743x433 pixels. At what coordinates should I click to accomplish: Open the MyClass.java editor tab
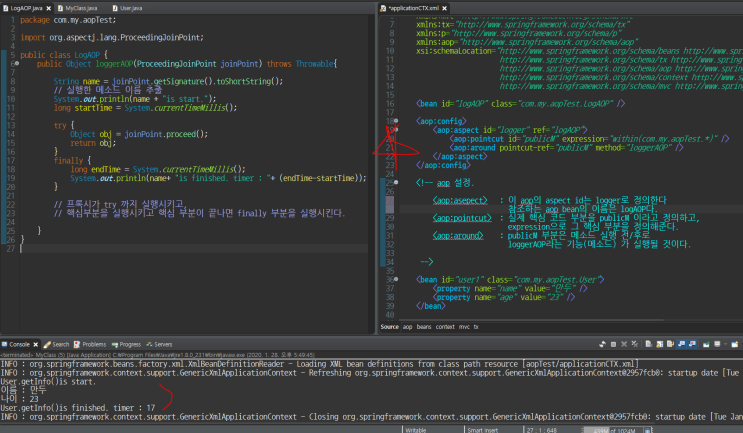(77, 8)
